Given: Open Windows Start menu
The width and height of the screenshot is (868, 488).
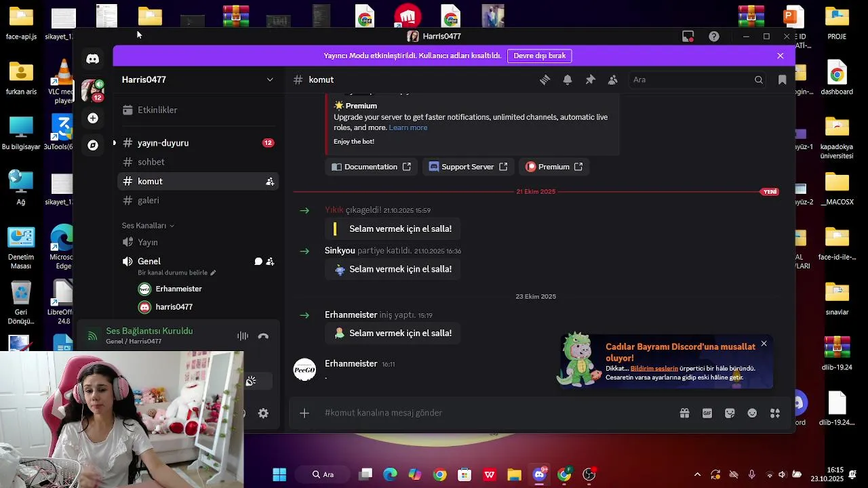Looking at the screenshot, I should pos(279,474).
